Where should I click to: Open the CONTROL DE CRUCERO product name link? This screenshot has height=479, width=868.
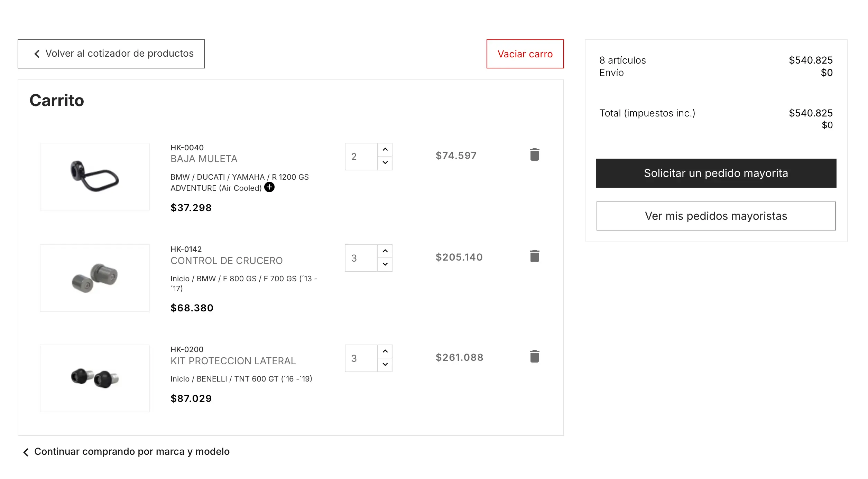tap(227, 261)
